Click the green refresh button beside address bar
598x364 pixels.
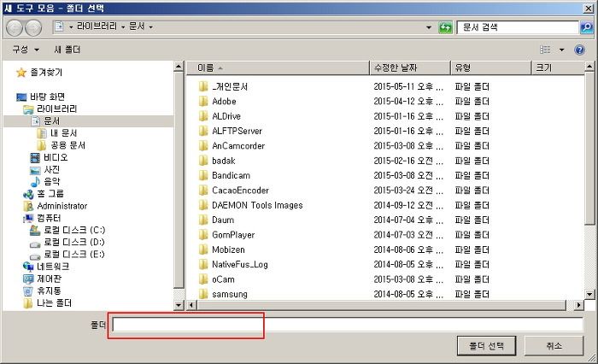tap(445, 27)
